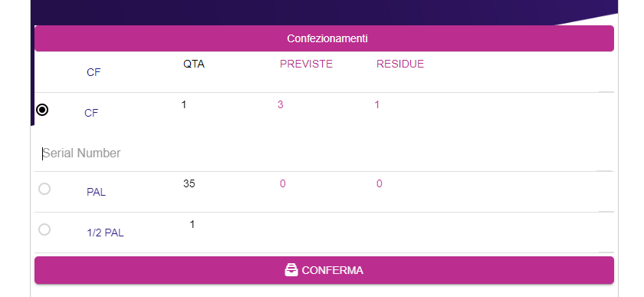Screen dimensions: 644x297
Task: Click the CONFERMA button
Action: 324,270
